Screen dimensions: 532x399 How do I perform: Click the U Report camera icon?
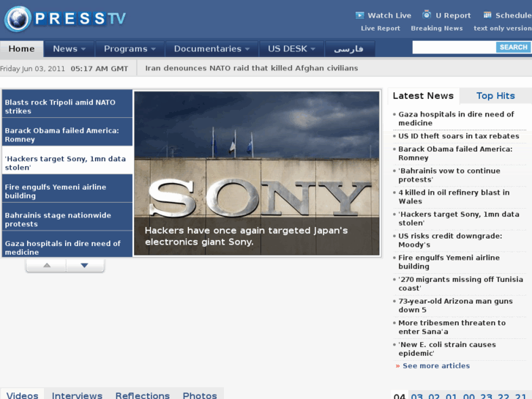point(427,15)
